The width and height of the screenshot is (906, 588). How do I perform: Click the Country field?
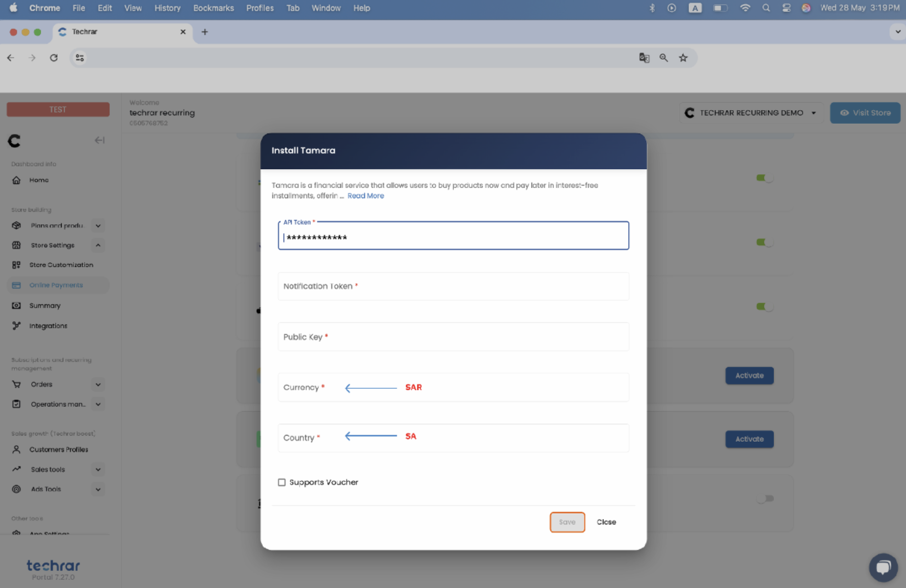454,438
